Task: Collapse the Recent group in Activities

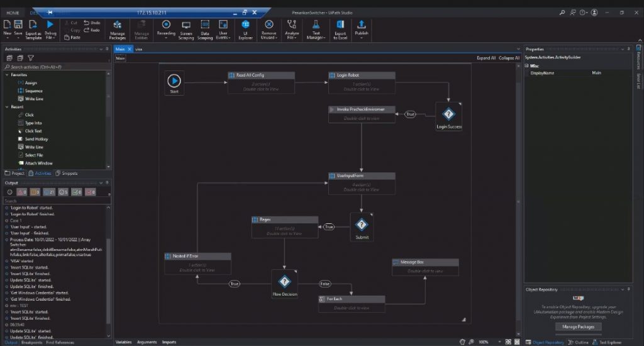Action: coord(7,107)
